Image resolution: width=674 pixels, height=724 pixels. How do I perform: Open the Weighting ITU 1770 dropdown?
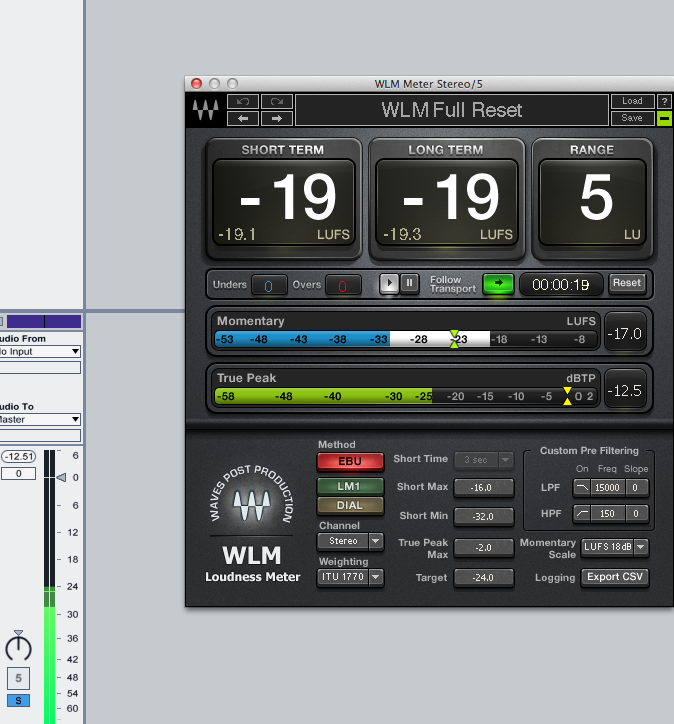click(x=350, y=577)
